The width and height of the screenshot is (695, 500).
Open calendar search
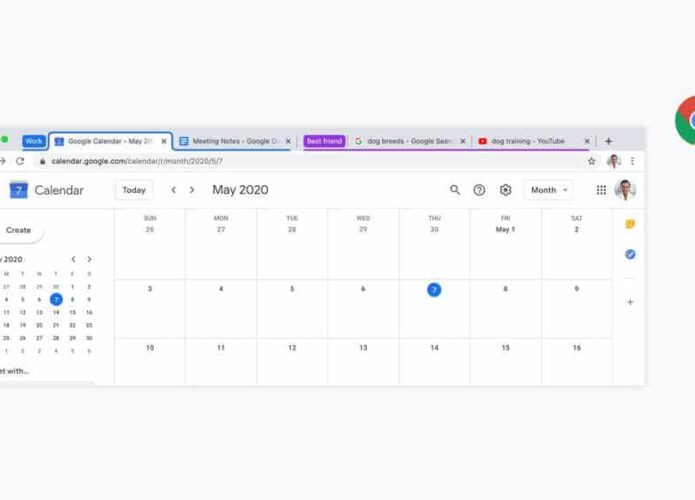[455, 190]
